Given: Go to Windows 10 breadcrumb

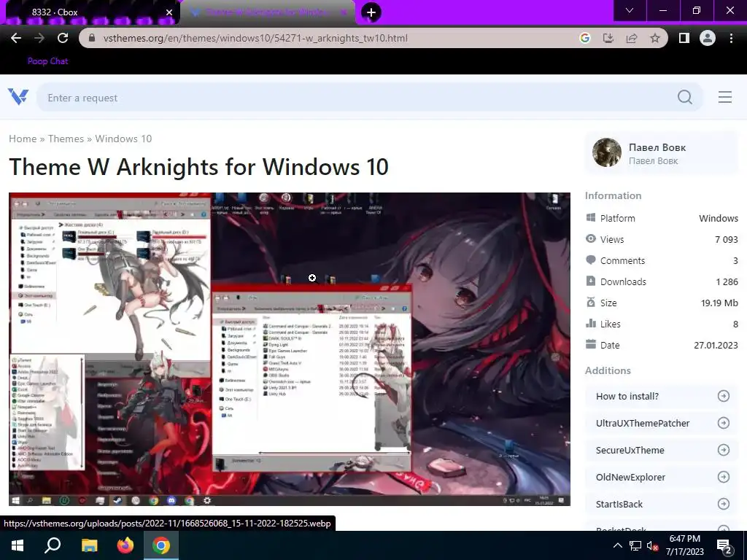Looking at the screenshot, I should click(123, 139).
